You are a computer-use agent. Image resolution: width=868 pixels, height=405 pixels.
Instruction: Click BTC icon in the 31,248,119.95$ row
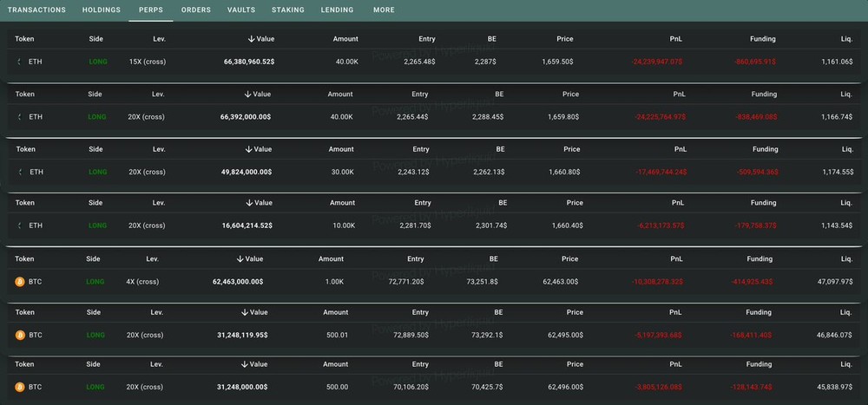(x=21, y=336)
